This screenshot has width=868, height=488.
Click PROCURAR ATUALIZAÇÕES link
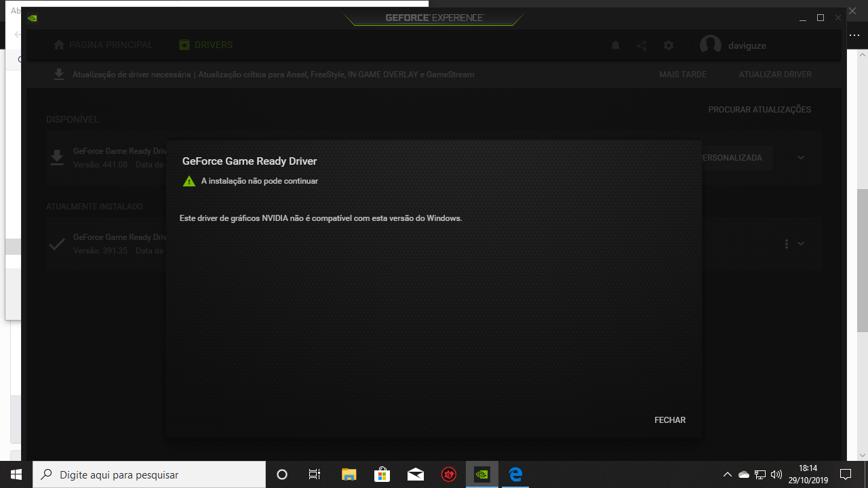(x=759, y=110)
